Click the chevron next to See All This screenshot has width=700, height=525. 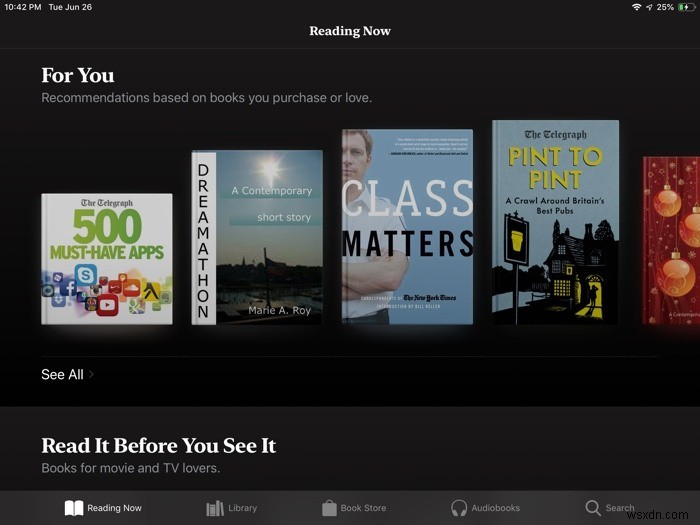click(x=92, y=375)
